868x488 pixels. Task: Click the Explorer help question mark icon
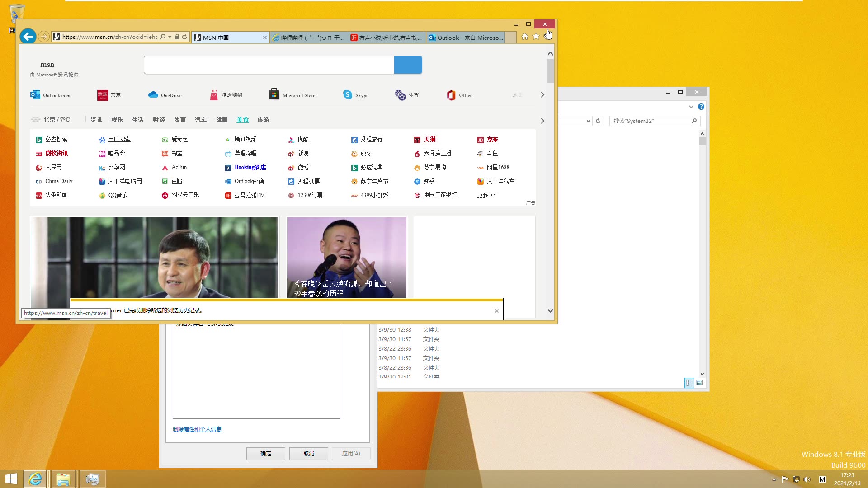click(x=701, y=107)
